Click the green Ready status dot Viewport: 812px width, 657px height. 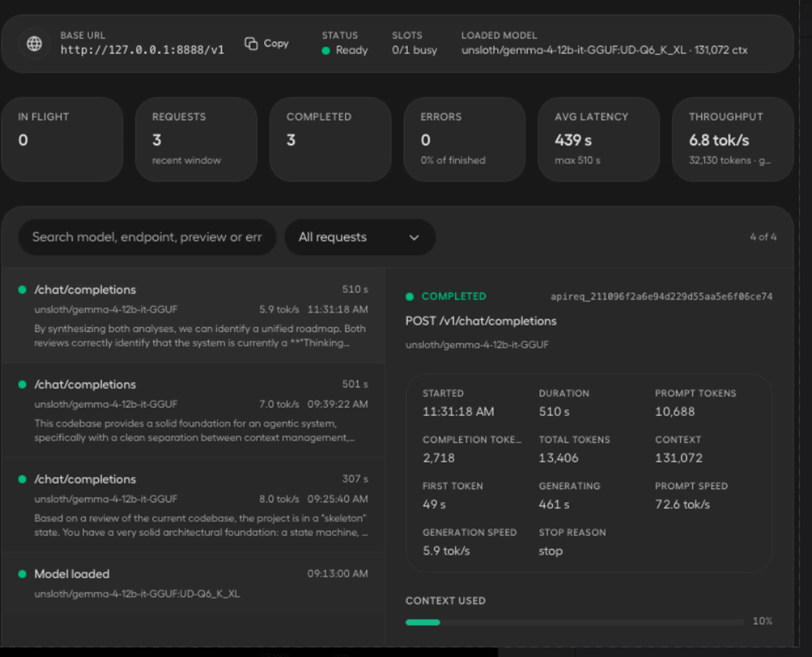326,50
